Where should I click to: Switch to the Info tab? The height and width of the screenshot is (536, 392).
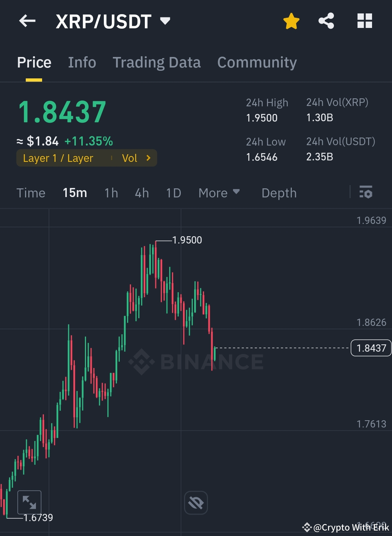coord(82,62)
